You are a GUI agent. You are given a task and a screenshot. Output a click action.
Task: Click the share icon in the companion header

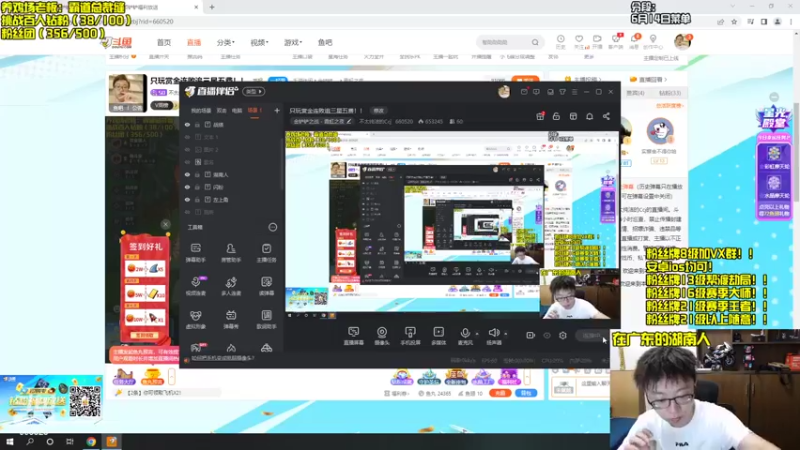click(x=606, y=116)
